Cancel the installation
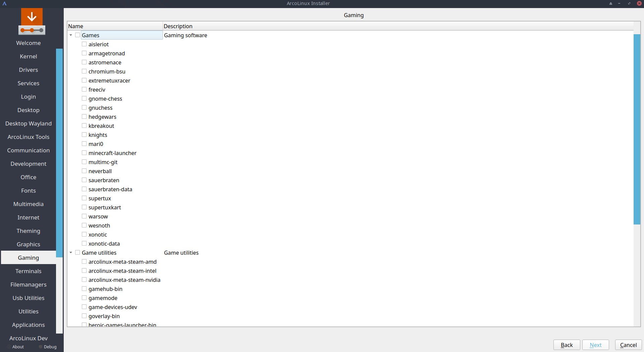 (x=629, y=345)
